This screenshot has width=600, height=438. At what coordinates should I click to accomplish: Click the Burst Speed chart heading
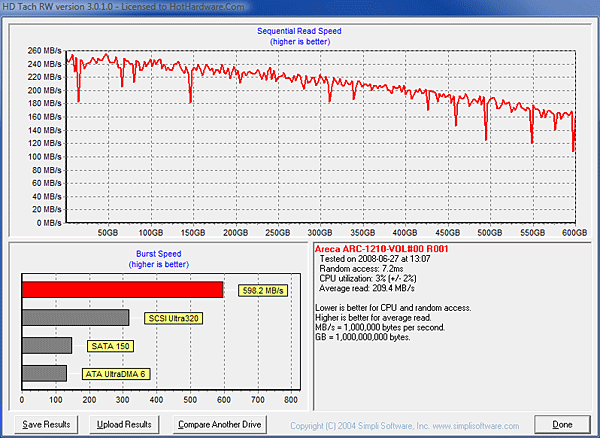[x=158, y=254]
